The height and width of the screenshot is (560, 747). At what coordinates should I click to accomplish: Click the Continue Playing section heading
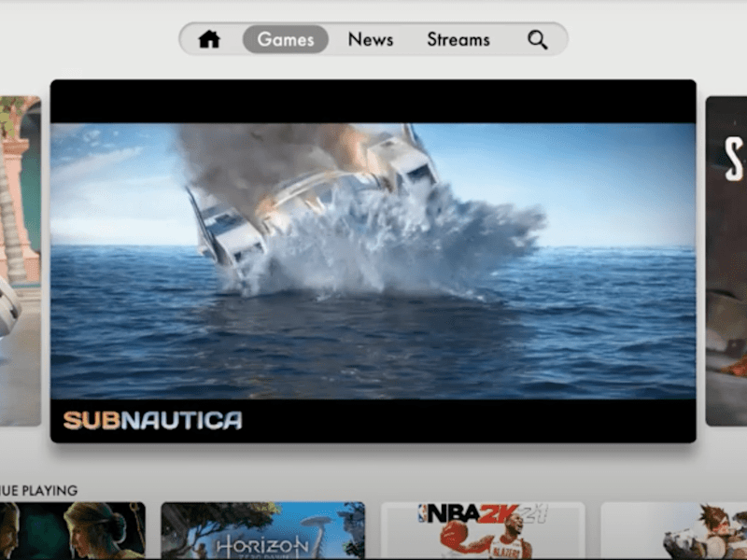tap(38, 491)
